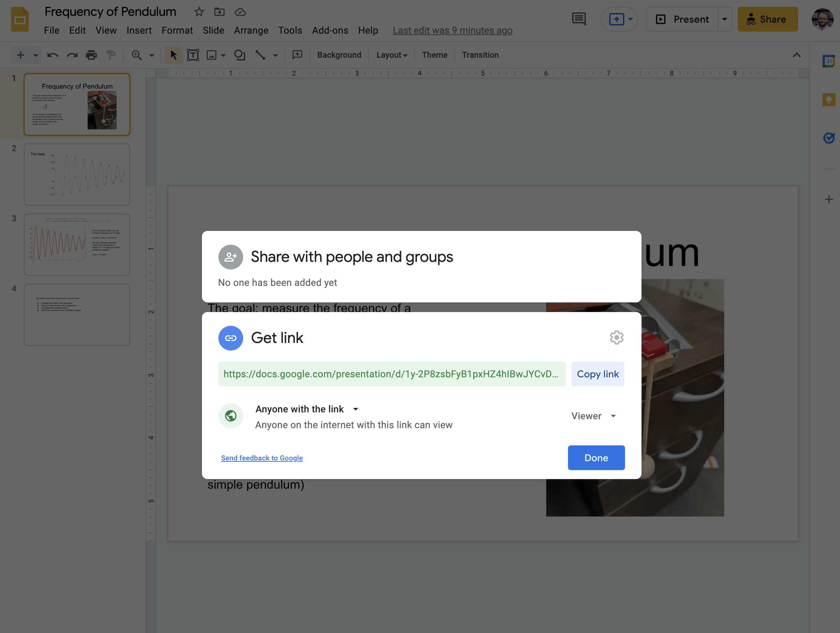Screen dimensions: 840x633
Task: Open Google Keep side panel
Action: click(x=829, y=100)
